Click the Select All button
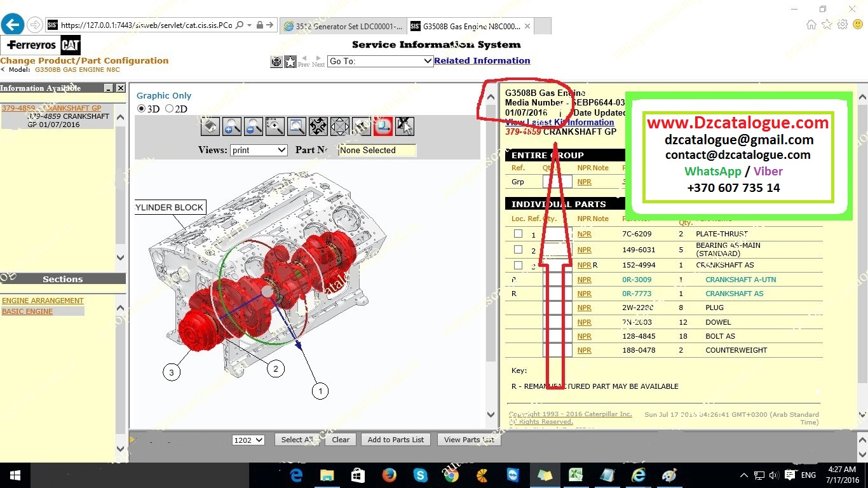Screen dimensions: 868x488 point(297,440)
